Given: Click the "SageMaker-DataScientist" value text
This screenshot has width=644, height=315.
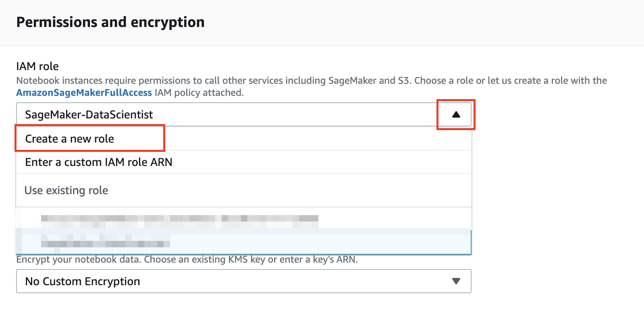Looking at the screenshot, I should pyautogui.click(x=89, y=115).
